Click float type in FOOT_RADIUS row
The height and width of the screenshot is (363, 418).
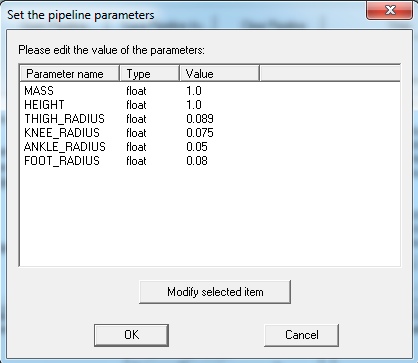[136, 161]
